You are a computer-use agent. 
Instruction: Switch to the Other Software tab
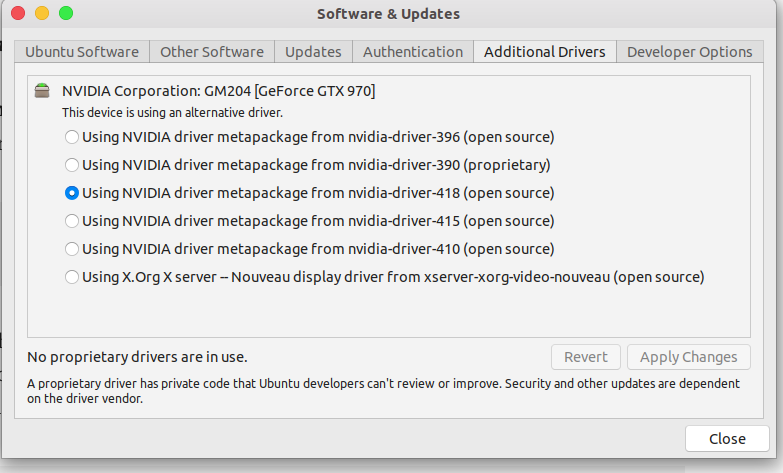coord(212,52)
